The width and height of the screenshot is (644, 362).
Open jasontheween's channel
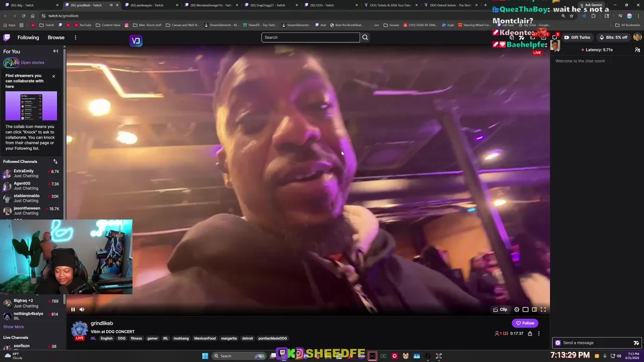click(x=31, y=211)
